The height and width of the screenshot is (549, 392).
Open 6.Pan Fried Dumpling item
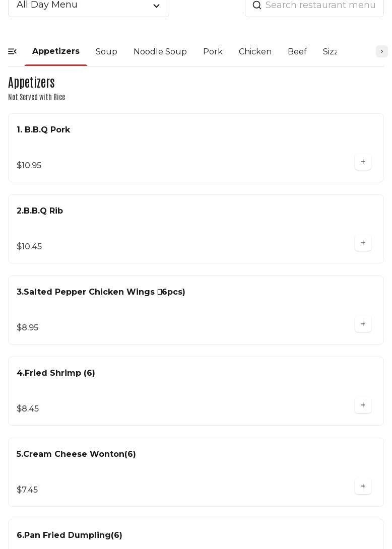point(70,535)
